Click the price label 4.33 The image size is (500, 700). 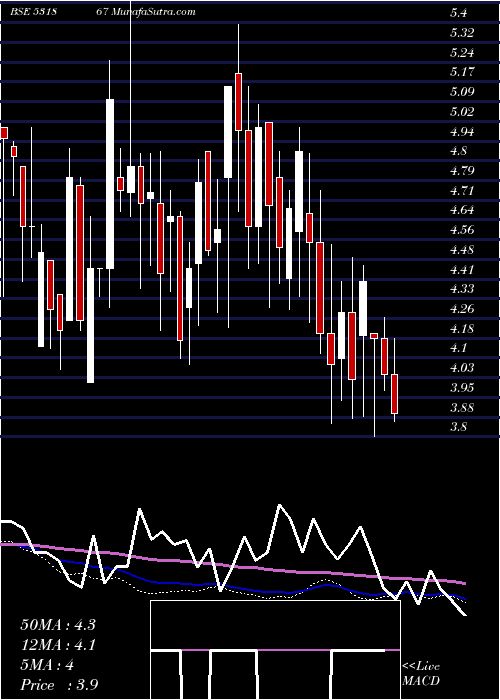pos(462,289)
